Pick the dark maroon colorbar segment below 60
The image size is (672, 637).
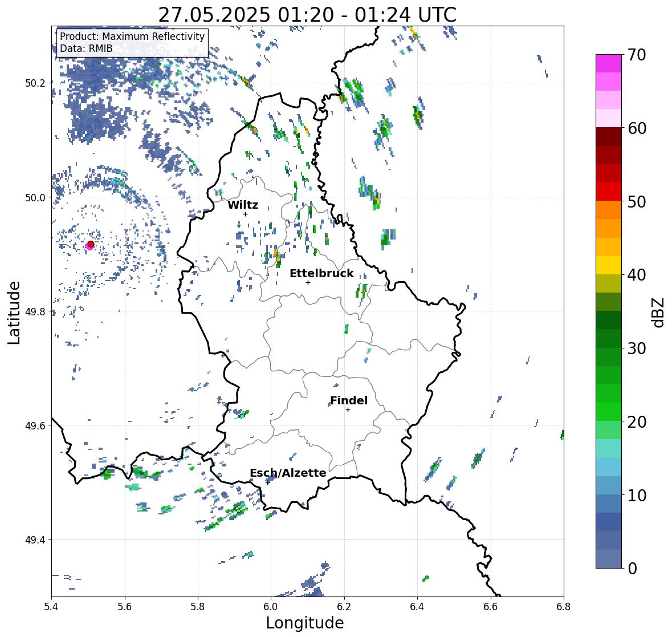[609, 137]
